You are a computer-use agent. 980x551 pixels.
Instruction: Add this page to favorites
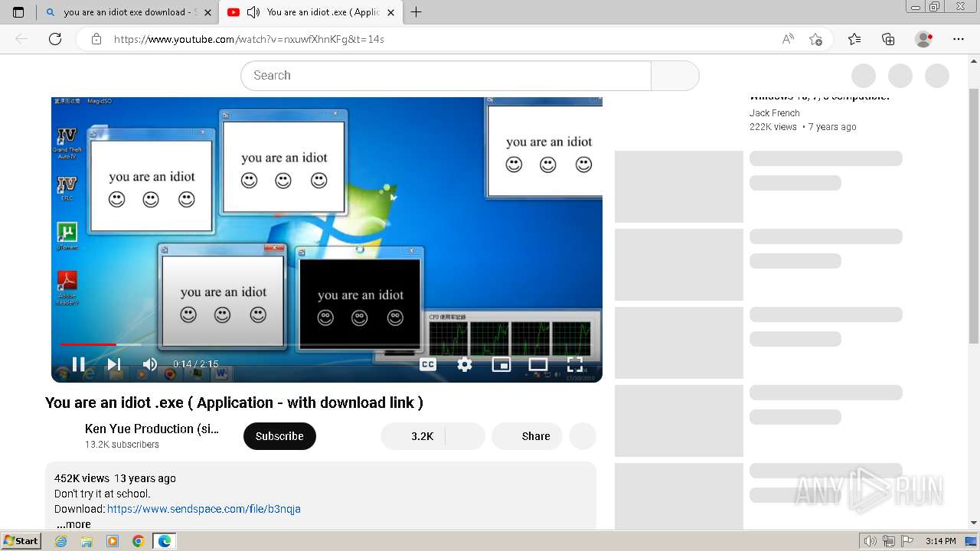(816, 39)
